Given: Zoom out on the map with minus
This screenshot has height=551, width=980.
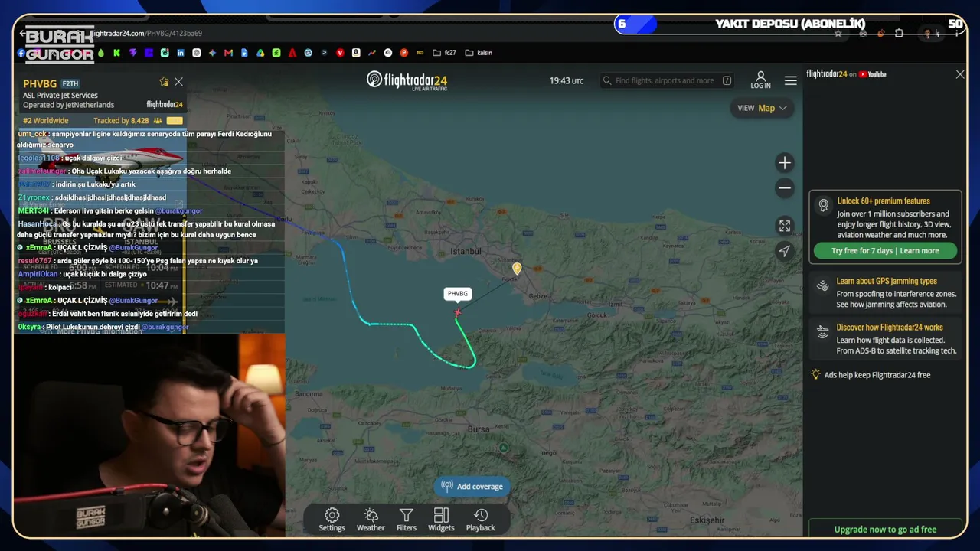Looking at the screenshot, I should 785,187.
